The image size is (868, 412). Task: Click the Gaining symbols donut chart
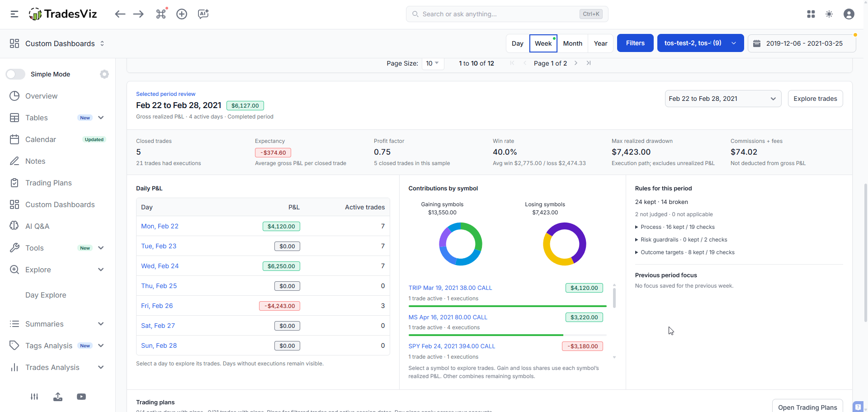coord(461,244)
